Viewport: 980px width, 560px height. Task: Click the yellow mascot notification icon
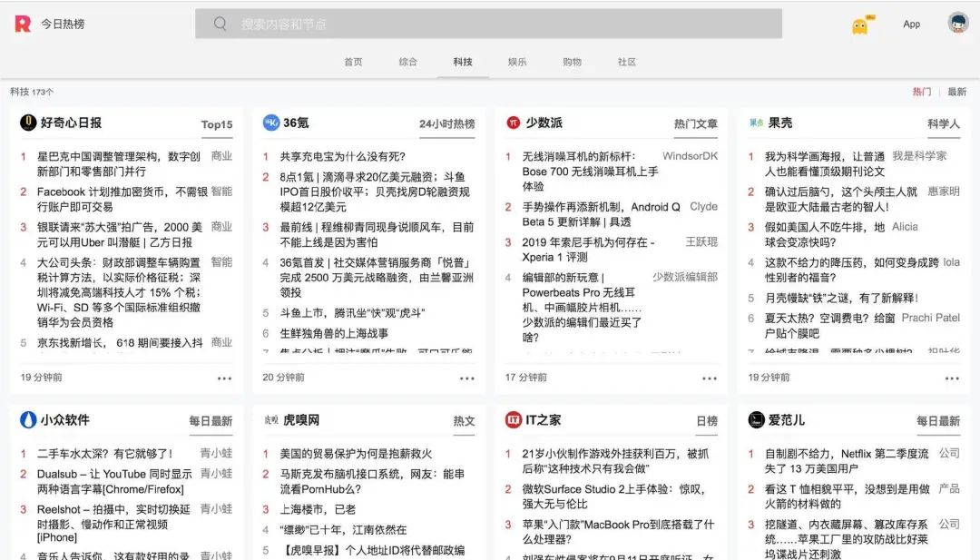(857, 24)
